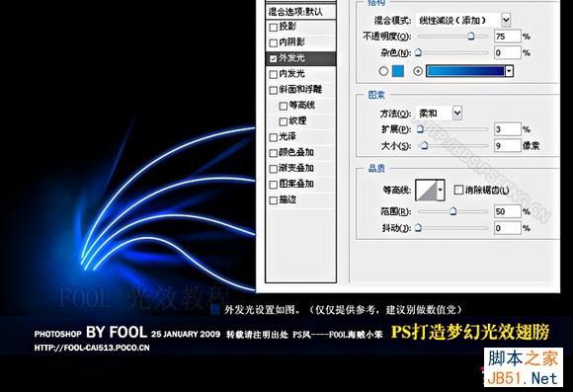Click the 抖动 jitter value field
This screenshot has width=573, height=392.
point(507,228)
